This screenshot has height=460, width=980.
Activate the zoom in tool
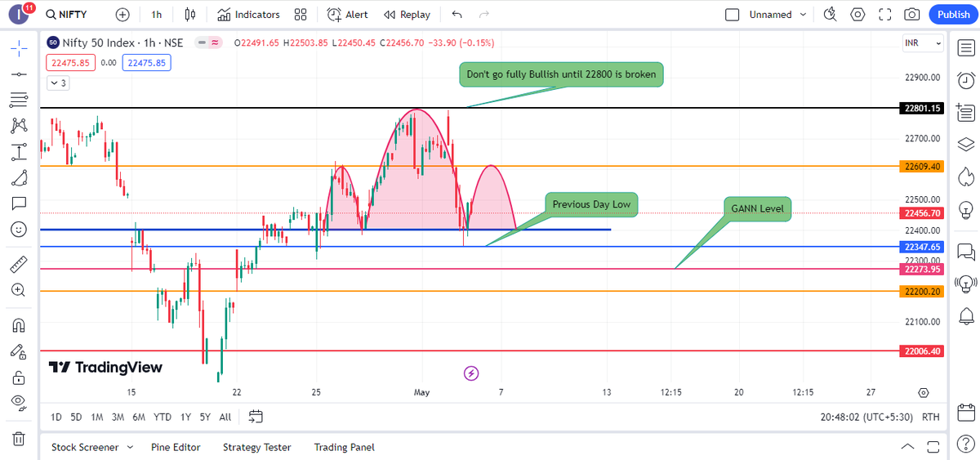pos(19,290)
